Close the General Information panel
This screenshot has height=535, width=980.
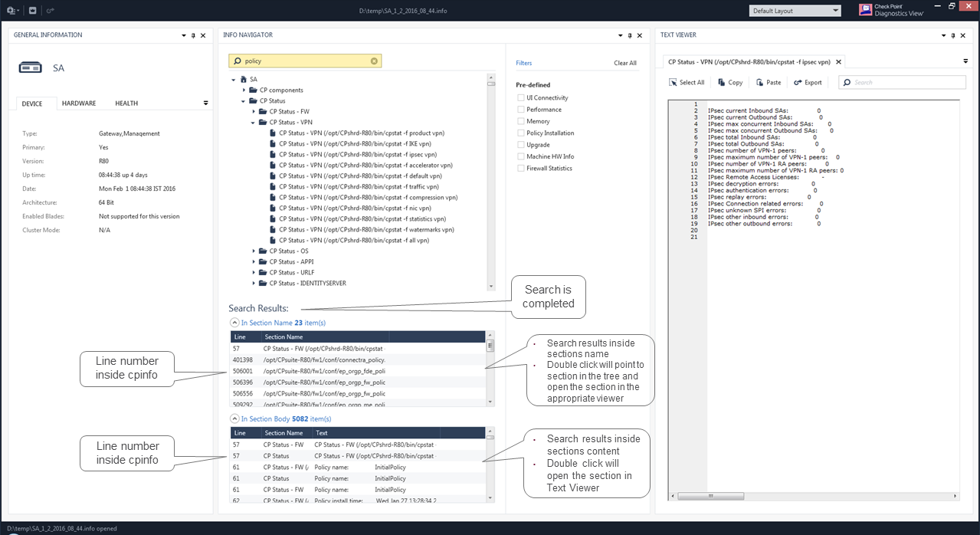[x=203, y=35]
